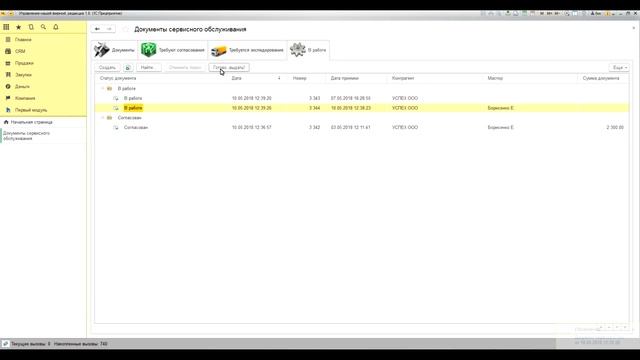
Task: Click document icon of row number 3 342
Action: pos(116,127)
